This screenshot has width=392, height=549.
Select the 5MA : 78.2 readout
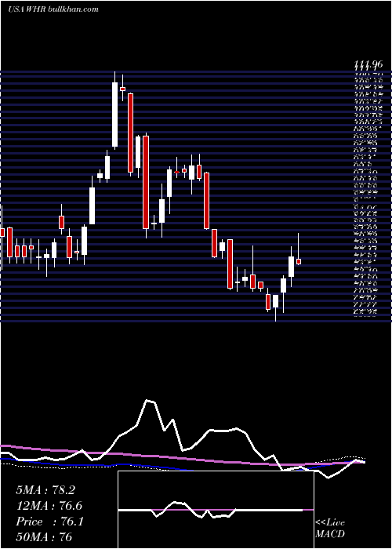[x=45, y=490]
